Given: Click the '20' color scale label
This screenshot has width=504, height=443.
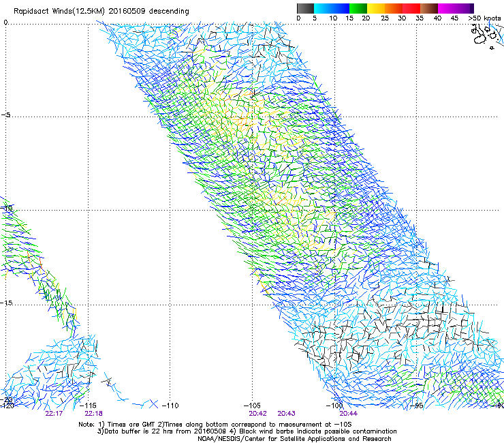Looking at the screenshot, I should pos(366,18).
